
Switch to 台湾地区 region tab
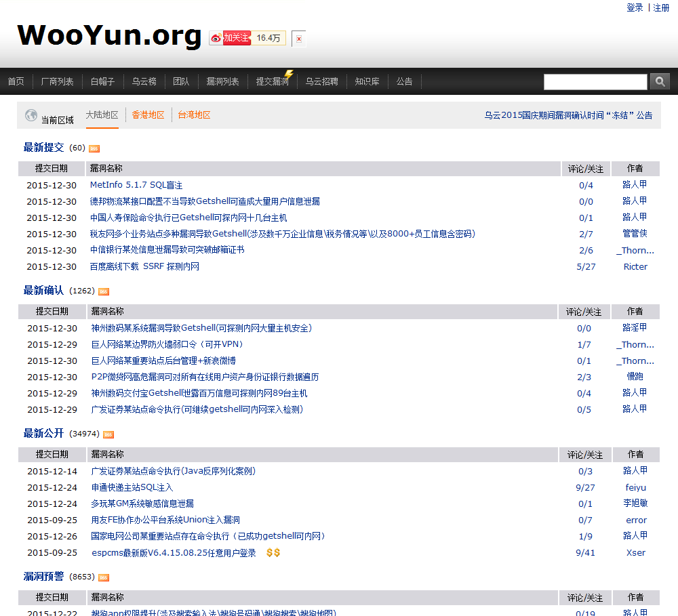(x=194, y=115)
